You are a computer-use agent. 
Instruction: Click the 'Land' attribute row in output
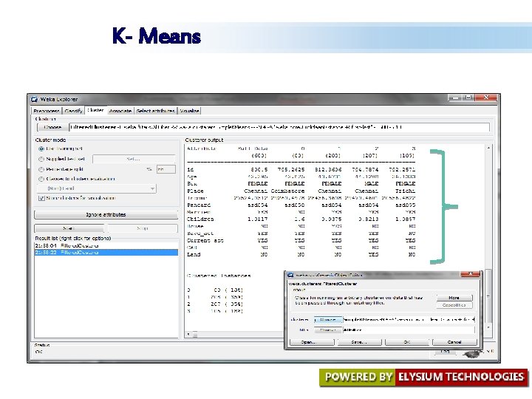click(301, 254)
